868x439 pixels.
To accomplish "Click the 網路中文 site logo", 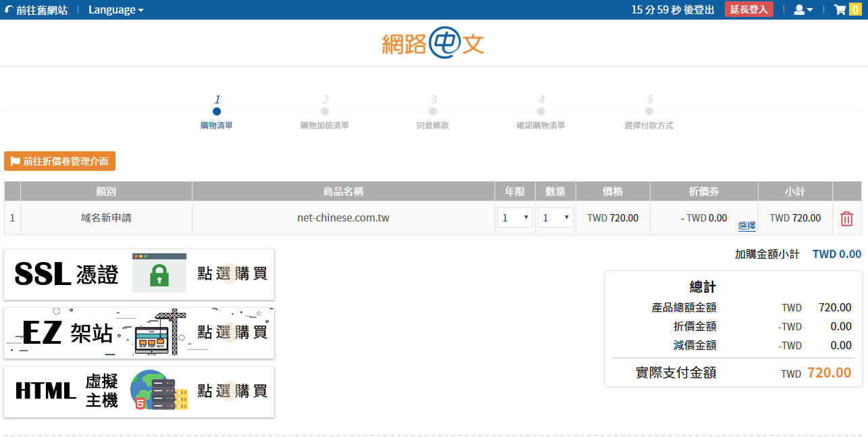I will pyautogui.click(x=433, y=43).
